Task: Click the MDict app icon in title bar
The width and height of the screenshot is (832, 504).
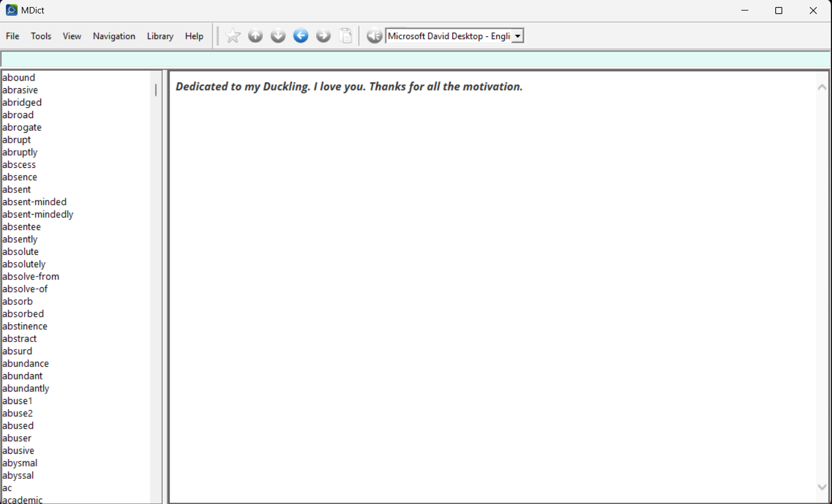Action: [11, 10]
